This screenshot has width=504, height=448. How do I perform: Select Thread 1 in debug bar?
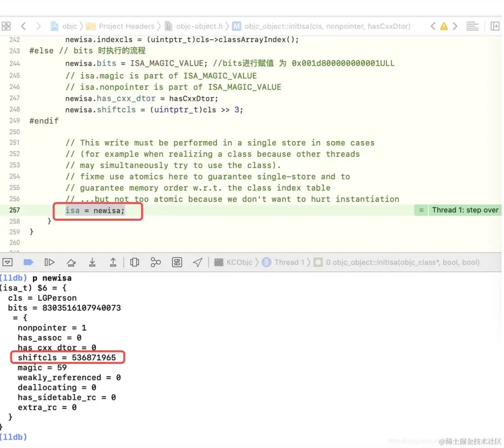283,262
